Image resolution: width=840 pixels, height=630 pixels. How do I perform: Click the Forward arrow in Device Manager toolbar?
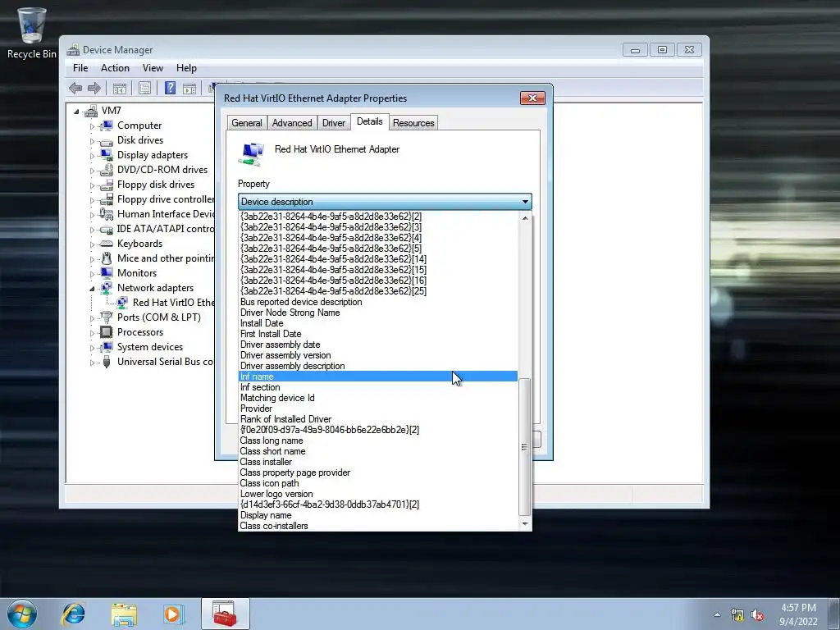point(94,88)
